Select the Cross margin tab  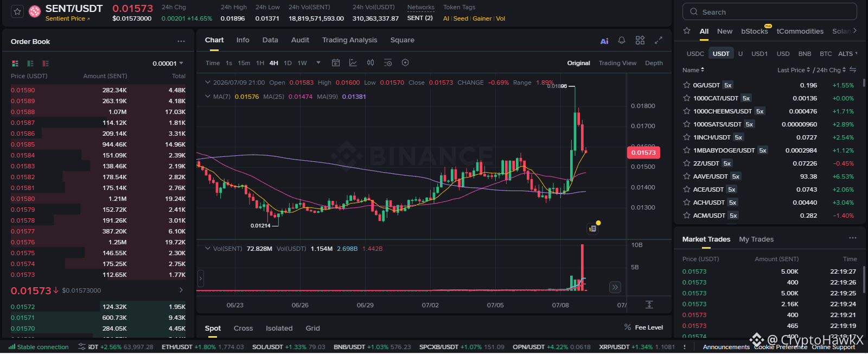tap(243, 328)
